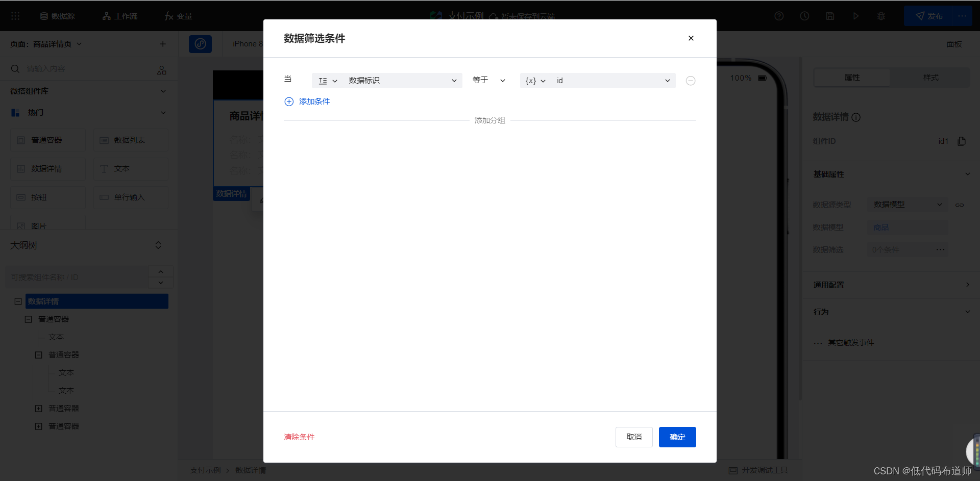Open the {x} variable type dropdown
980x481 pixels.
535,81
